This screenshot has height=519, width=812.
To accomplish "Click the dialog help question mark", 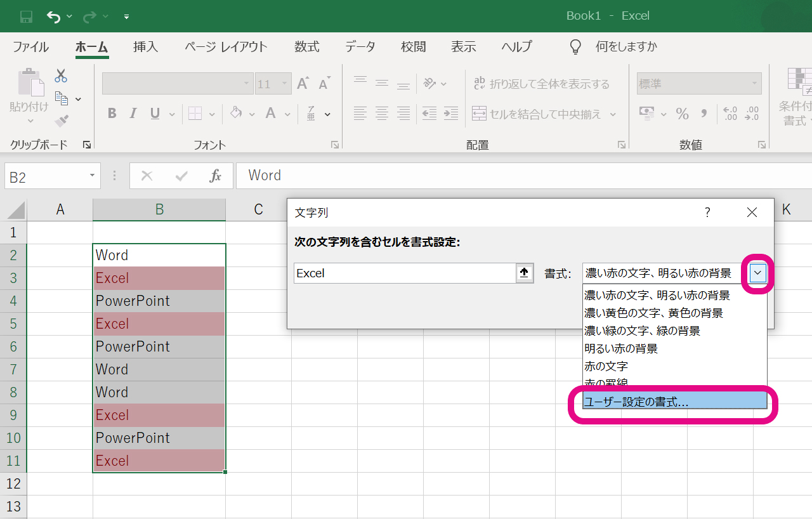I will tap(708, 213).
